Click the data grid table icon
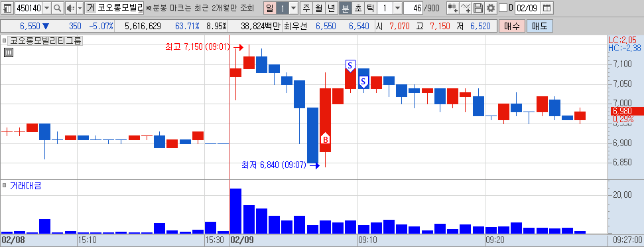Viewport: 644px width, 247px height. [8, 52]
